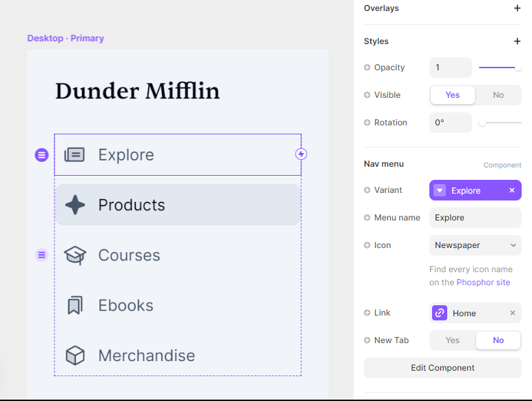Add a new overlay with plus icon
532x401 pixels.
point(517,8)
